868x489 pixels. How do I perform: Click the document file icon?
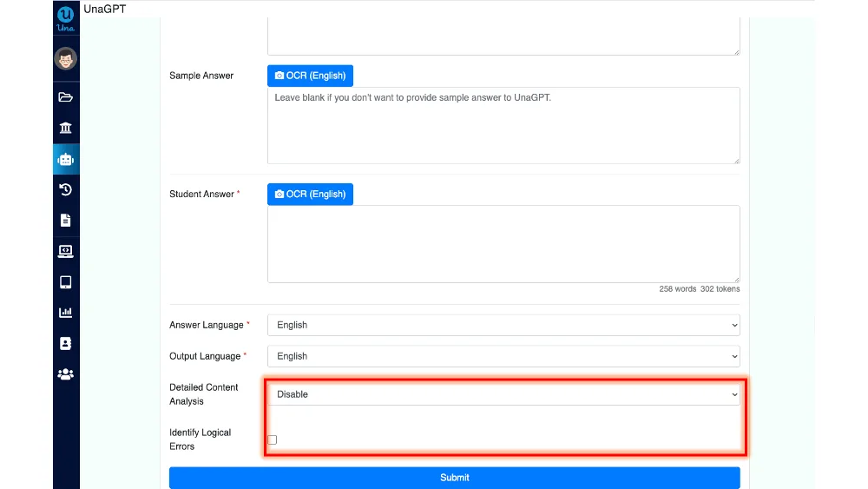click(65, 221)
